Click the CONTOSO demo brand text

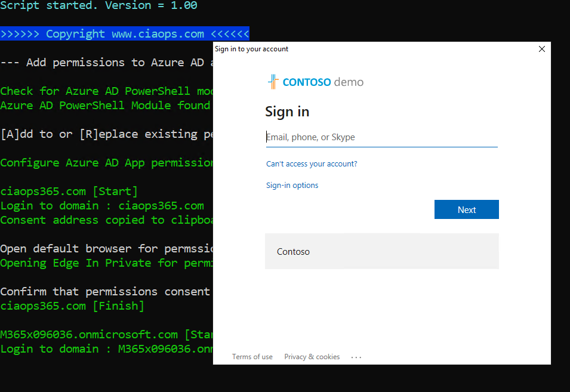tap(323, 82)
